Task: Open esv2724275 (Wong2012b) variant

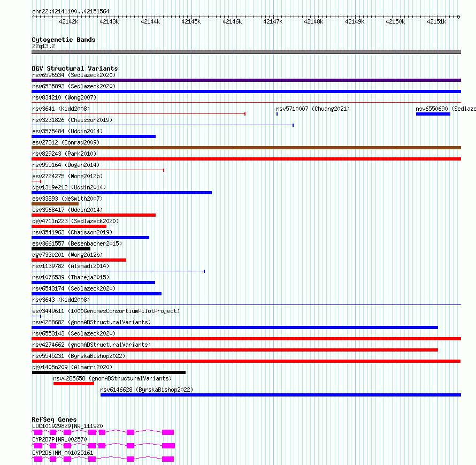Action: pos(67,176)
